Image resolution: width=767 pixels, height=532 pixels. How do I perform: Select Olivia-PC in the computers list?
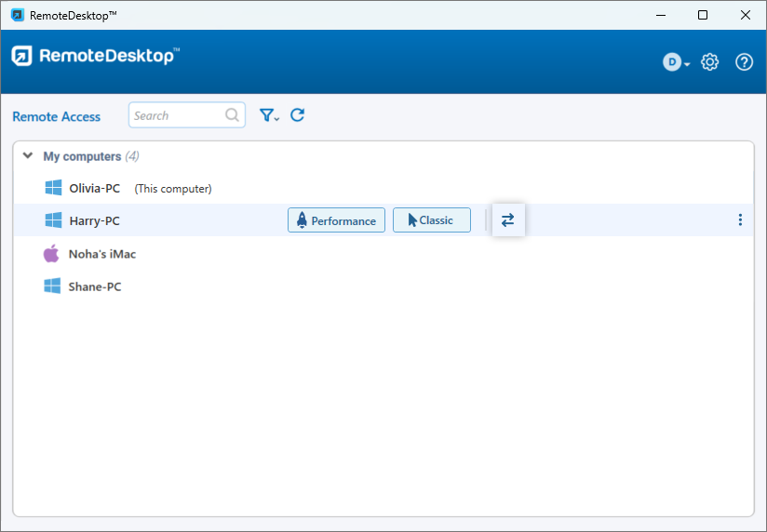click(x=94, y=189)
